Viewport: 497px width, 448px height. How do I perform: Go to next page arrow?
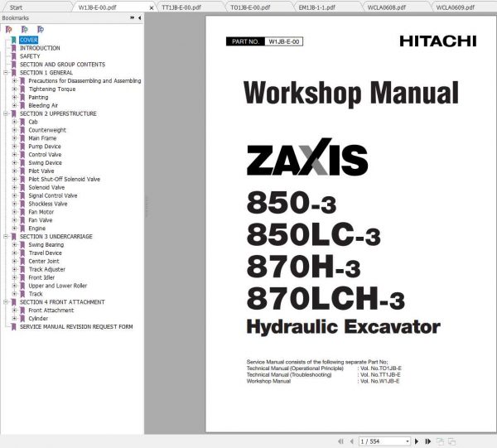point(417,441)
